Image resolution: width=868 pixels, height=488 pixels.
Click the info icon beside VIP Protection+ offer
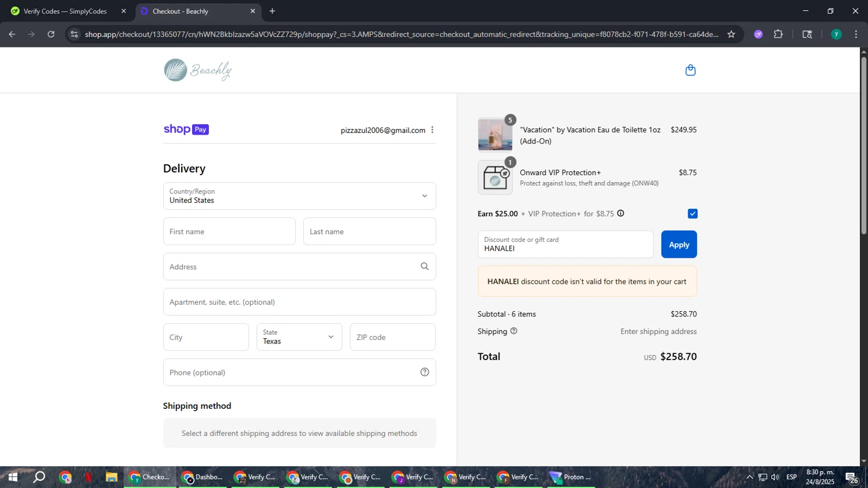coord(620,213)
